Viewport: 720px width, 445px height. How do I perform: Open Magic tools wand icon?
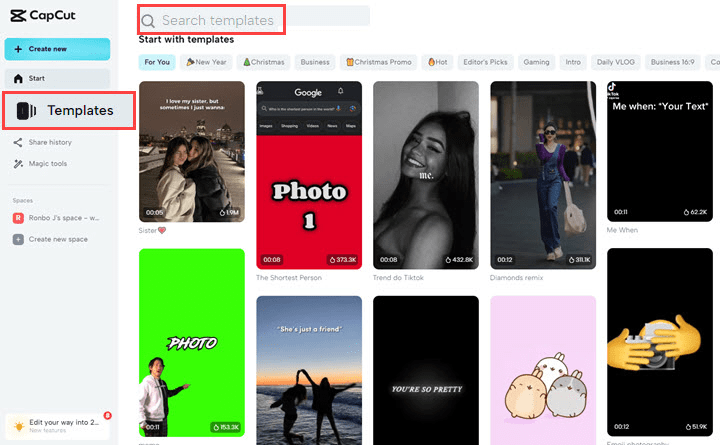click(18, 163)
